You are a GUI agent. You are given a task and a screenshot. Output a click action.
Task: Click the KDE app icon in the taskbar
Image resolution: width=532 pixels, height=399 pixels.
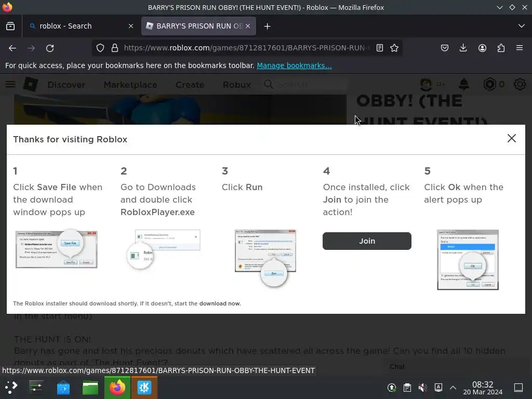(144, 388)
